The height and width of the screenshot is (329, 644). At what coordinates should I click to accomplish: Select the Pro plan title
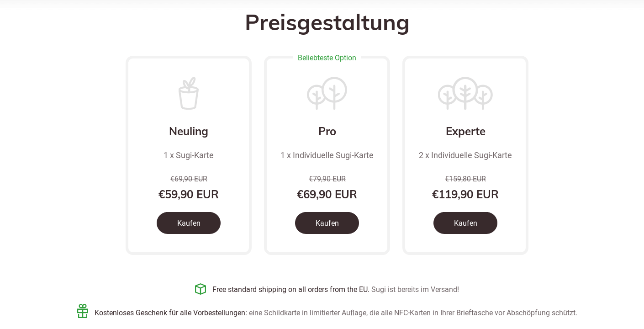(x=327, y=131)
